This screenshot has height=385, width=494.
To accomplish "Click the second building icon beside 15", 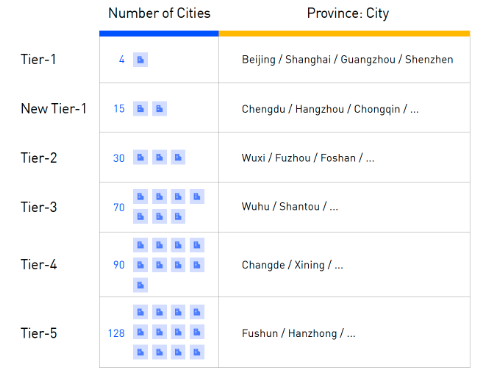I will pyautogui.click(x=159, y=109).
